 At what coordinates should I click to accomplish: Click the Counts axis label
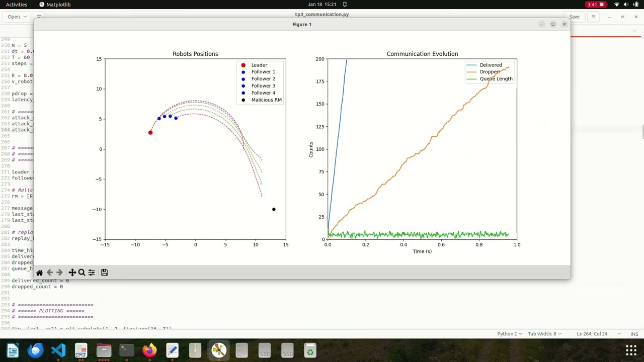[x=311, y=149]
